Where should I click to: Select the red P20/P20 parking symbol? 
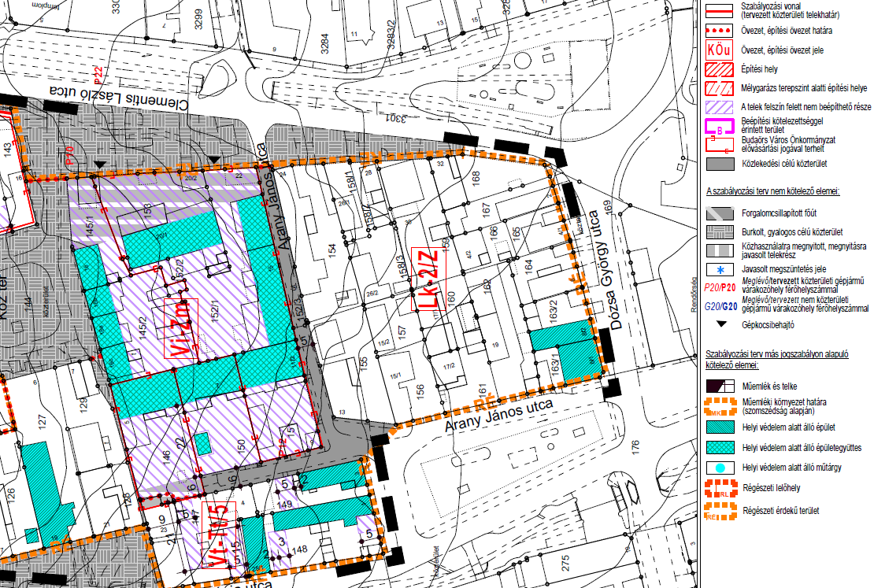(720, 287)
